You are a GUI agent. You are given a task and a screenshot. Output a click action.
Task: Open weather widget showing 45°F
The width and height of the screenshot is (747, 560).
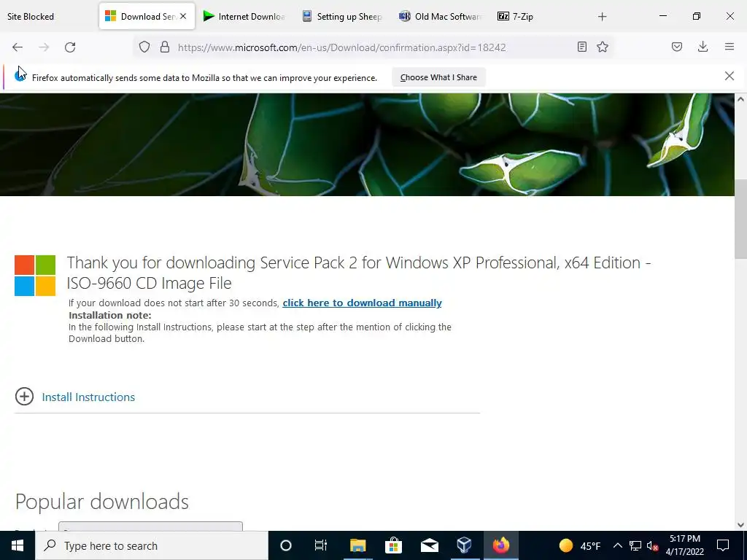click(x=580, y=545)
